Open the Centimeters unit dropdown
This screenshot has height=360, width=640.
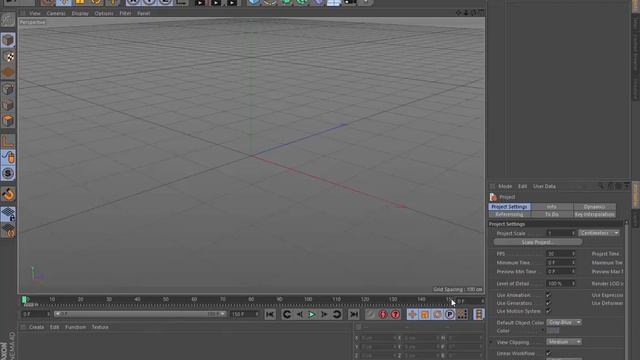click(x=599, y=233)
